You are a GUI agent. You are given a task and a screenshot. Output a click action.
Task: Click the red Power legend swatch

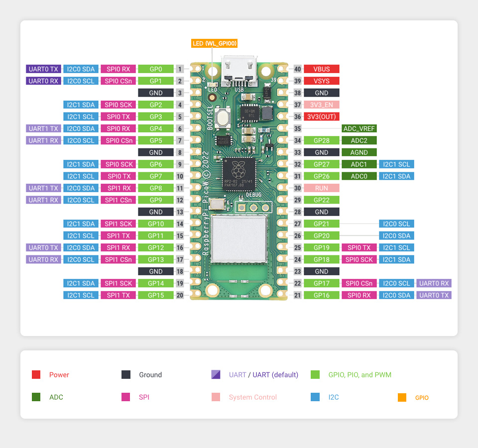pyautogui.click(x=35, y=374)
